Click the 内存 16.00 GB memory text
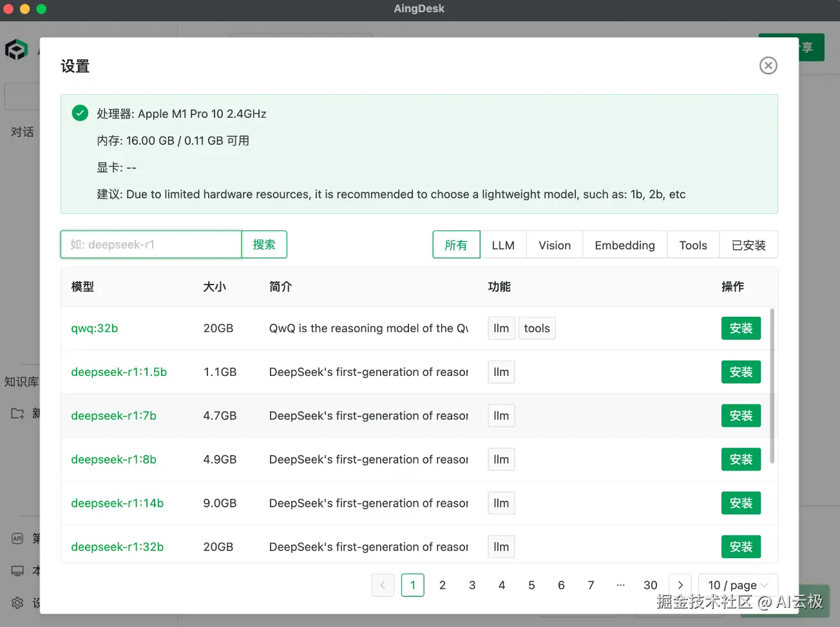Screen dimensions: 840x627 (x=173, y=141)
